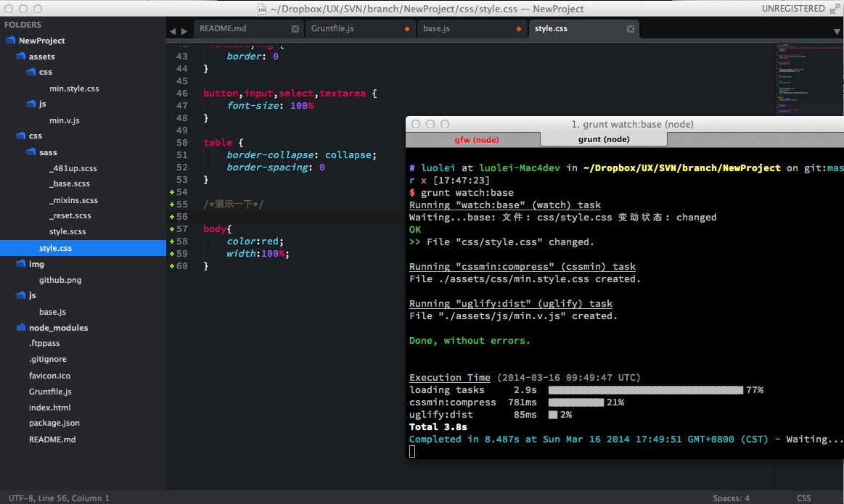This screenshot has width=844, height=504.
Task: Click the unsaved dot on Gruntfile.js tab
Action: coord(406,29)
